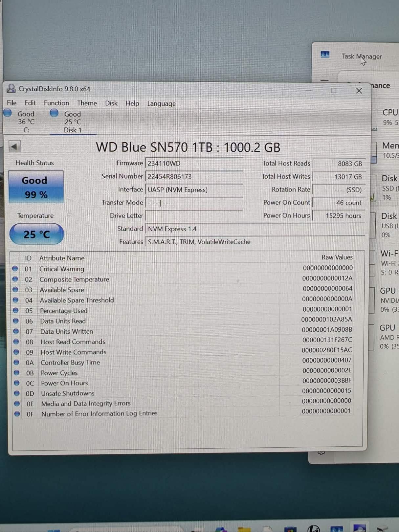This screenshot has width=399, height=532.
Task: Click the Serial Number field
Action: pyautogui.click(x=194, y=176)
